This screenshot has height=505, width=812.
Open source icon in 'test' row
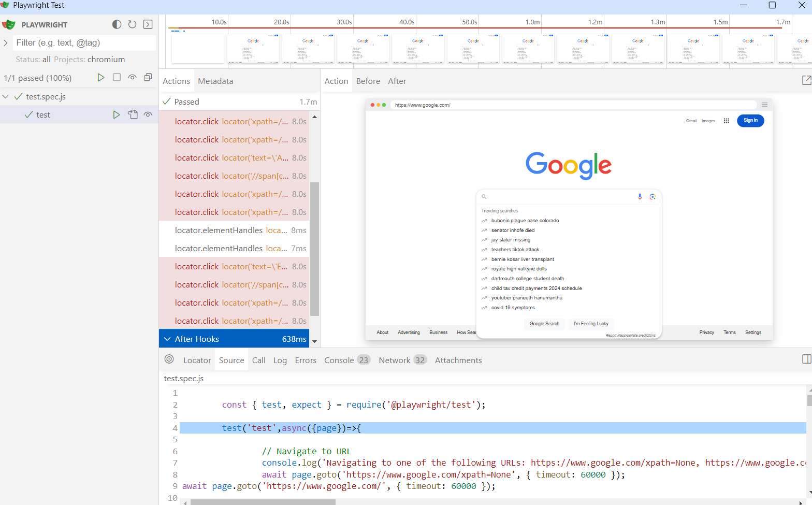tap(133, 114)
